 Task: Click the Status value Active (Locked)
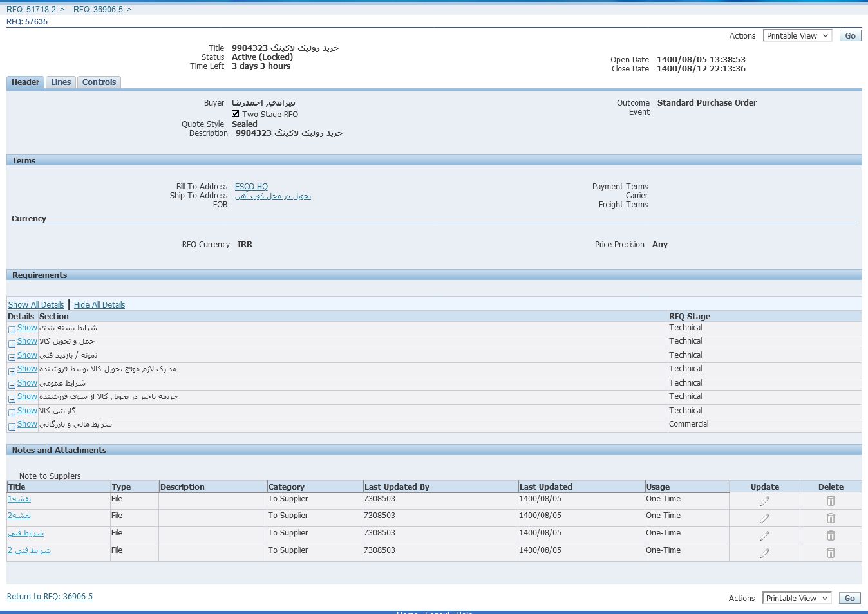pos(262,57)
